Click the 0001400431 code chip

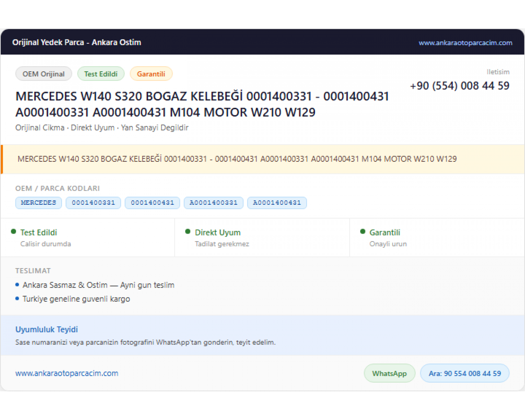coord(153,203)
